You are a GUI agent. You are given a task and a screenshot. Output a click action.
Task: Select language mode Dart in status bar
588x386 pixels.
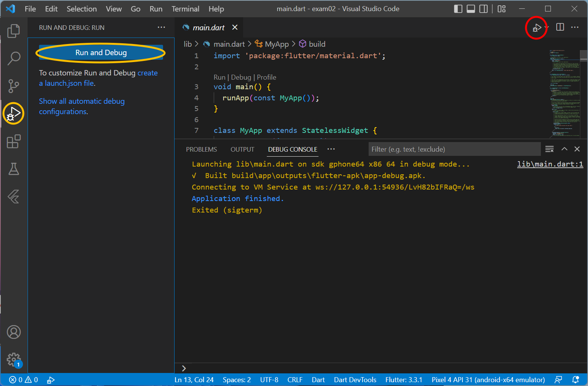tap(318, 380)
